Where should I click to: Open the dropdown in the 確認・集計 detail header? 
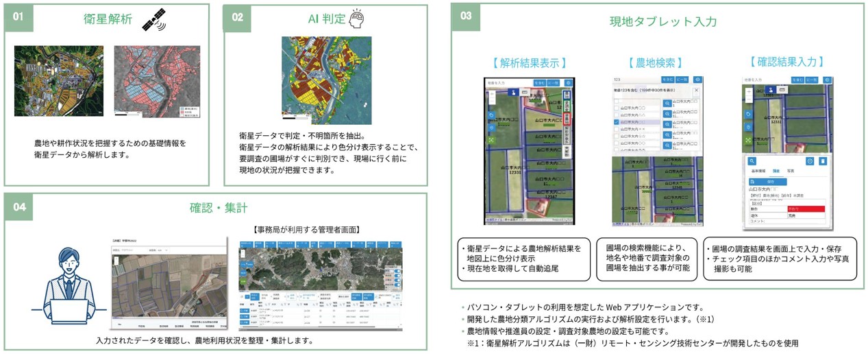point(164,251)
